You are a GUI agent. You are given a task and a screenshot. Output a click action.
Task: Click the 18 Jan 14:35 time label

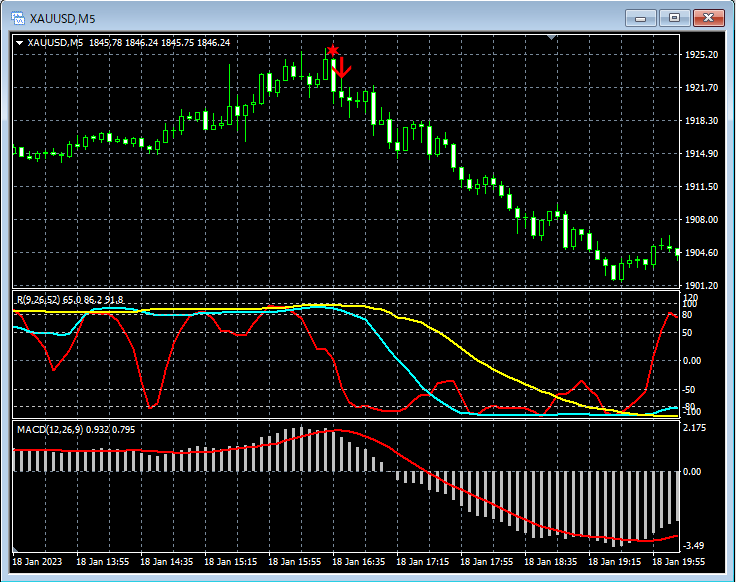(166, 562)
